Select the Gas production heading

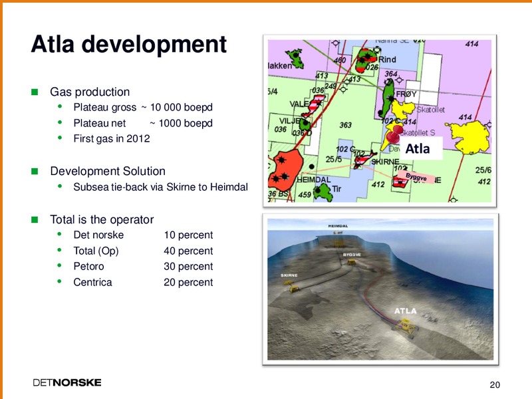[90, 92]
